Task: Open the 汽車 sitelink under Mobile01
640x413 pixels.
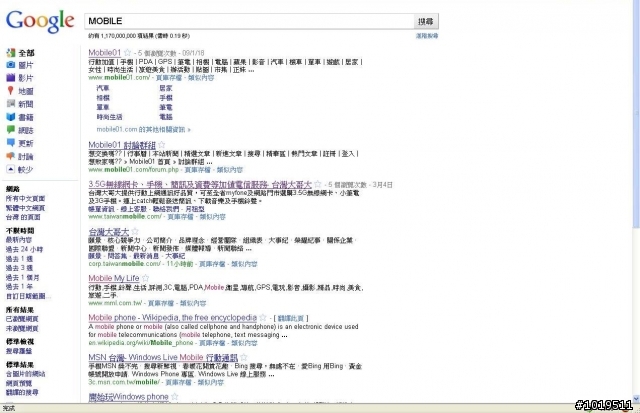Action: coord(103,88)
